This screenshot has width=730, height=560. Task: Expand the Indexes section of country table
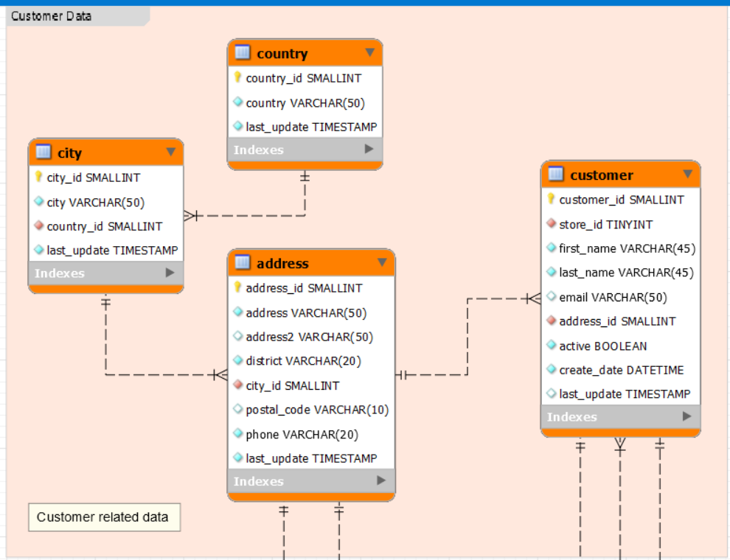369,149
